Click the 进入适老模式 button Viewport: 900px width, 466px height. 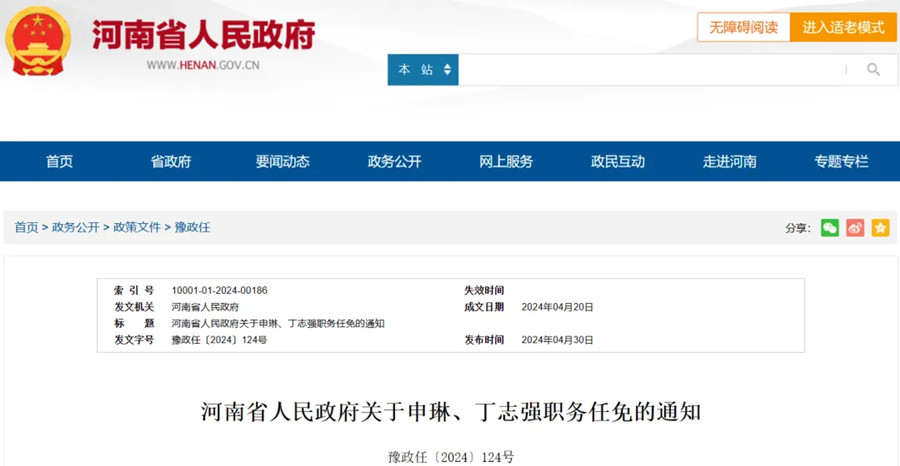pos(843,28)
